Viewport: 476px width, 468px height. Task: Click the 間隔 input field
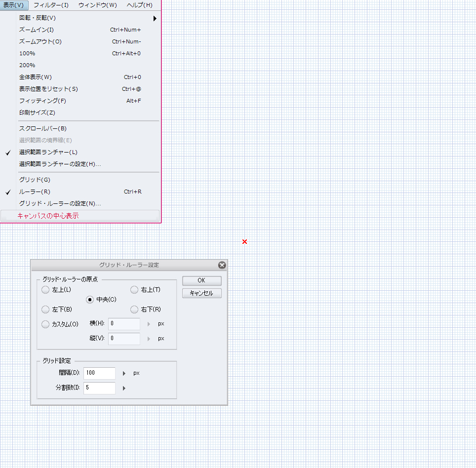99,373
